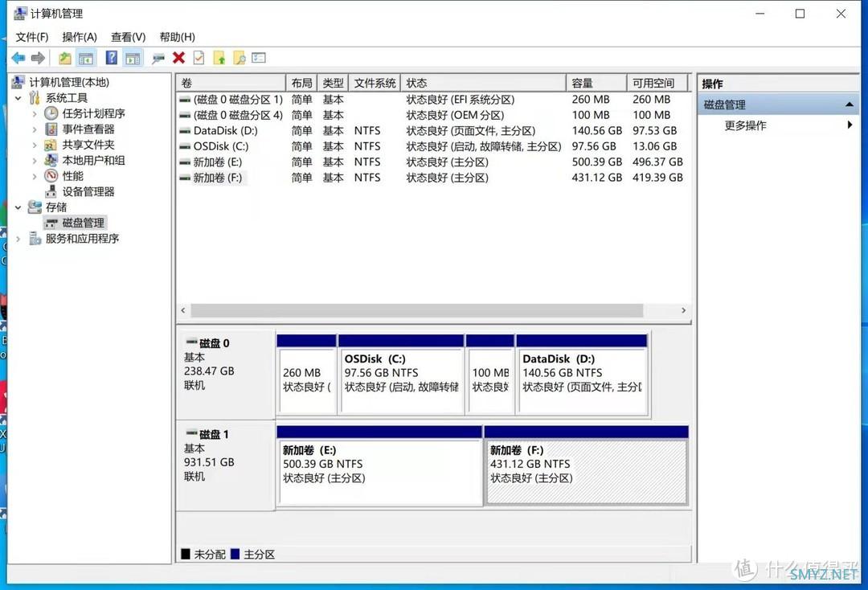Select the 磁盘 0 磁盘分区 1 row
Viewport: 868px width, 590px height.
432,100
